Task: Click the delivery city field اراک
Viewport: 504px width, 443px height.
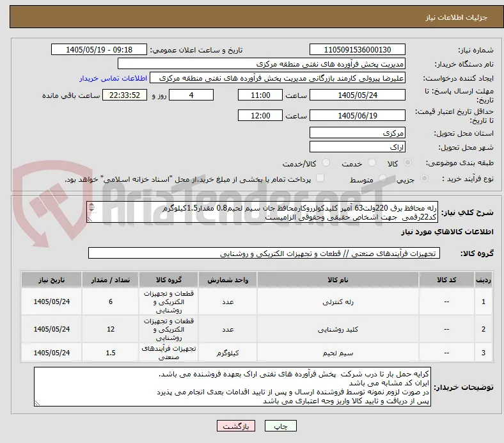Action: coord(357,147)
